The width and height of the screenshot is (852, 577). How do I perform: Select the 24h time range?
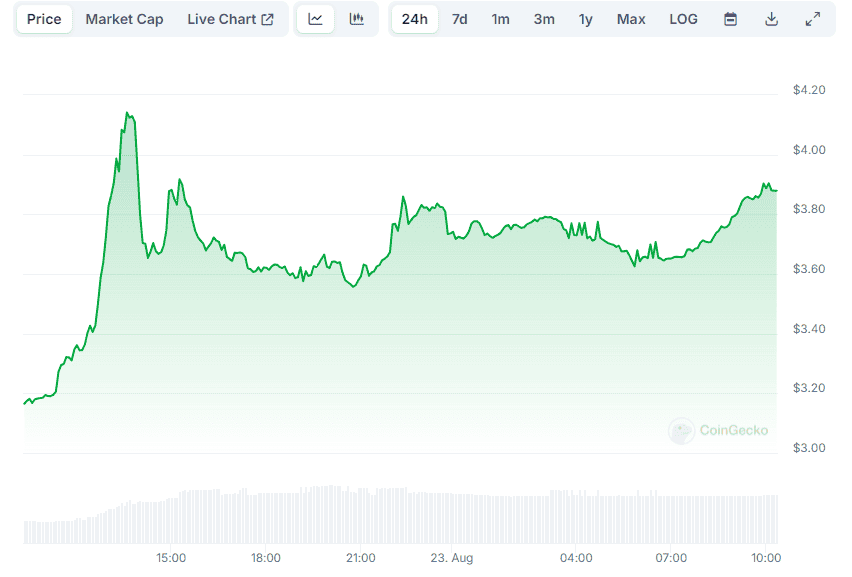(414, 19)
